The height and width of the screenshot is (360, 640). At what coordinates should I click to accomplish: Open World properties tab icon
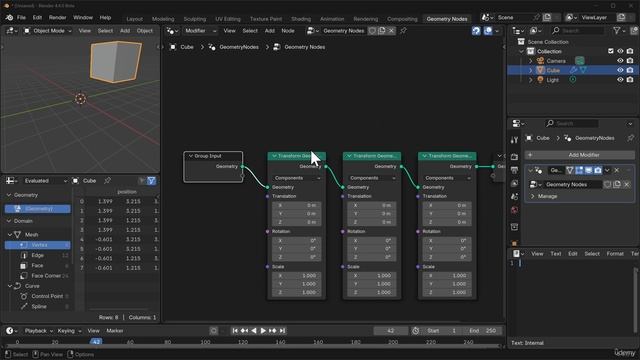pyautogui.click(x=514, y=210)
